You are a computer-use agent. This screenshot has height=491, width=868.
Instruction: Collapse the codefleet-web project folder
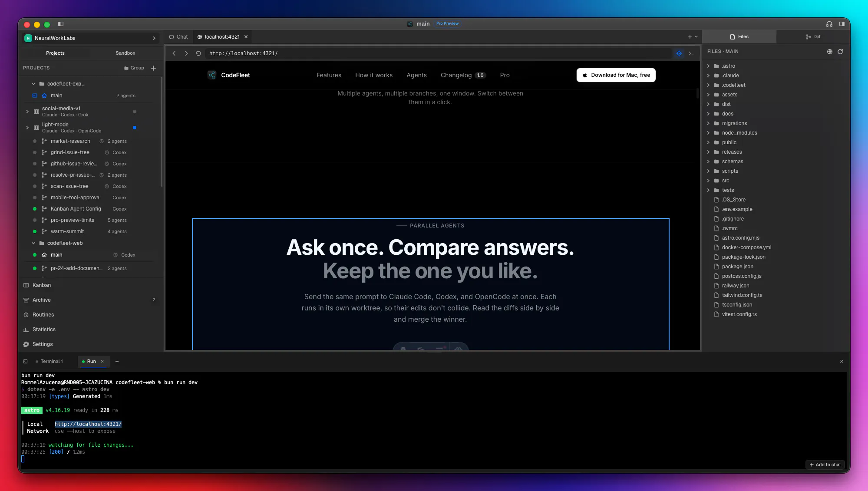[33, 243]
